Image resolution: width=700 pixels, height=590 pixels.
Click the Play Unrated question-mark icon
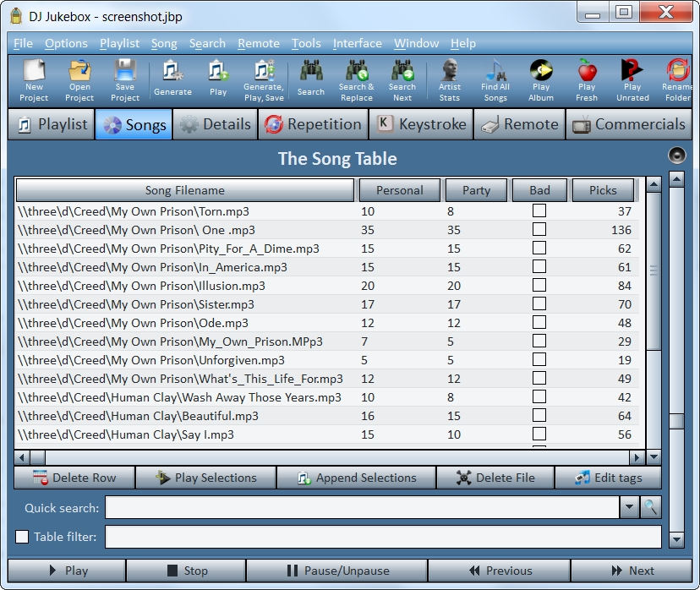(x=632, y=80)
